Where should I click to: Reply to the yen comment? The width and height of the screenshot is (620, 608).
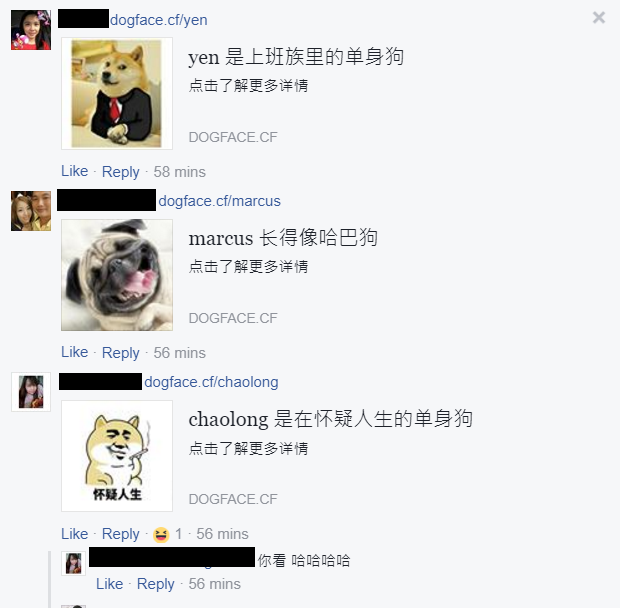pos(121,172)
